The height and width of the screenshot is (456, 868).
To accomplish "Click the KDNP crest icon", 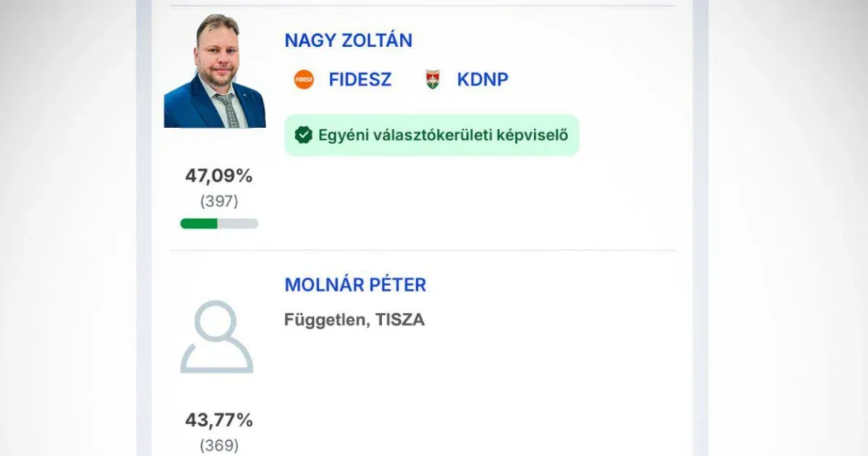I will pyautogui.click(x=433, y=80).
